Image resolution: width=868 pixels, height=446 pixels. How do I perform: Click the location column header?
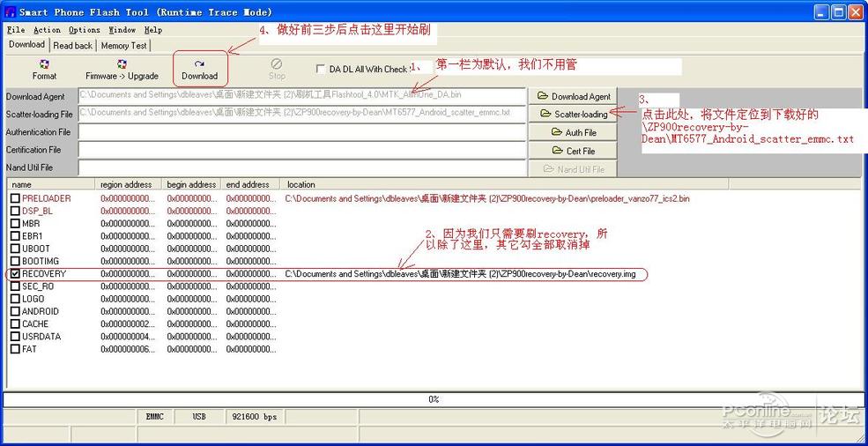click(504, 184)
